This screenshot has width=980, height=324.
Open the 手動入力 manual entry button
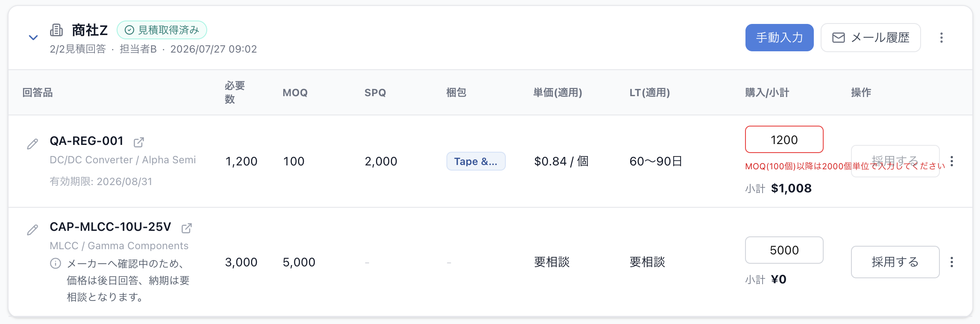coord(779,38)
